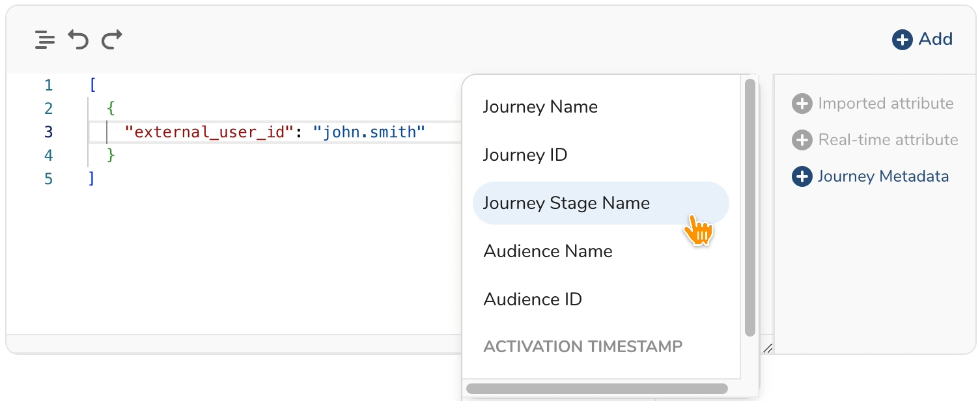Open Journey Metadata via its plus icon
This screenshot has height=401, width=980.
(802, 176)
